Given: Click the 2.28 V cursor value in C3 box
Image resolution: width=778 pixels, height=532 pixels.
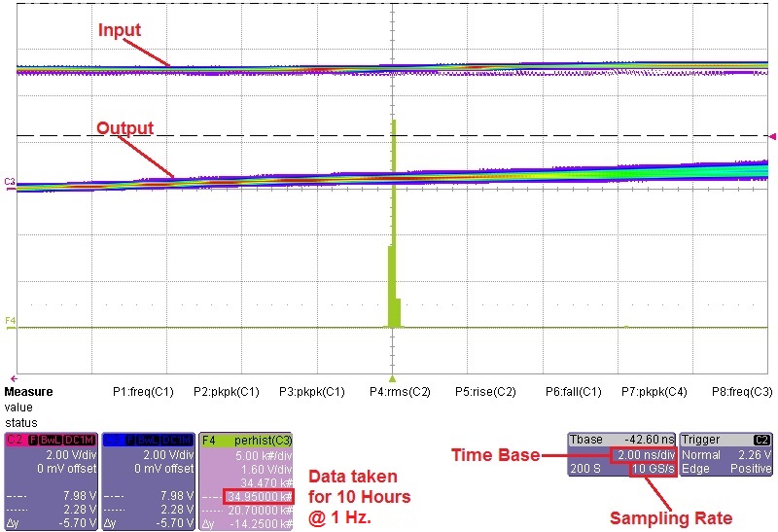Looking at the screenshot, I should pos(177,510).
